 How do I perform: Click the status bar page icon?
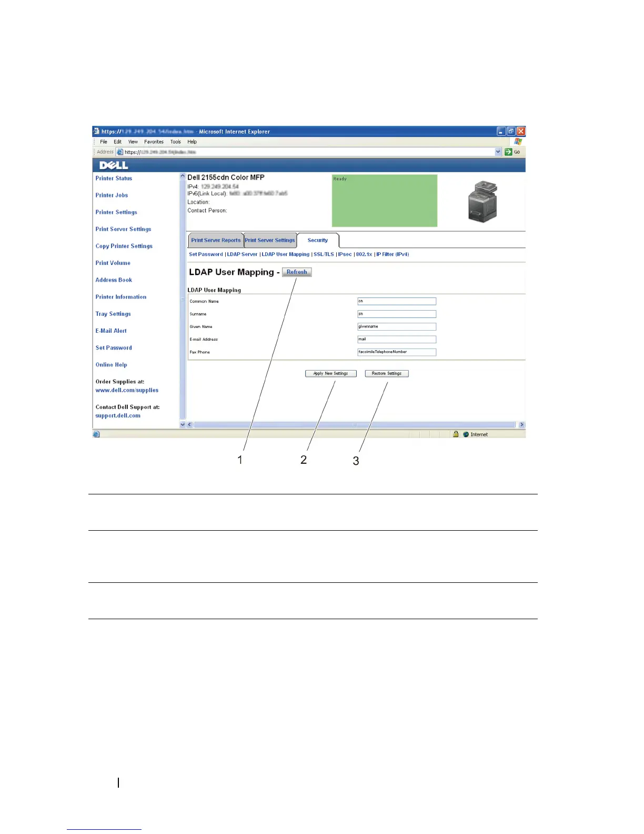pyautogui.click(x=96, y=434)
